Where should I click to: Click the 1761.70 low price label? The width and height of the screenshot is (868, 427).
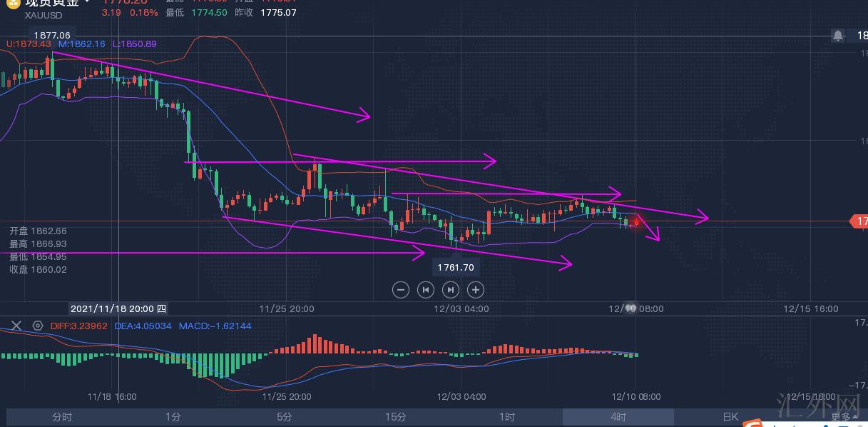[x=456, y=268]
